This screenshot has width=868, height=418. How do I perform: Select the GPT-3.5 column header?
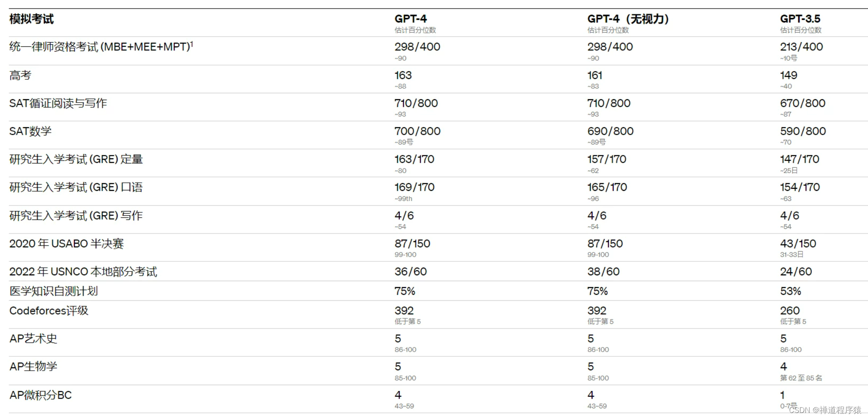(x=800, y=19)
